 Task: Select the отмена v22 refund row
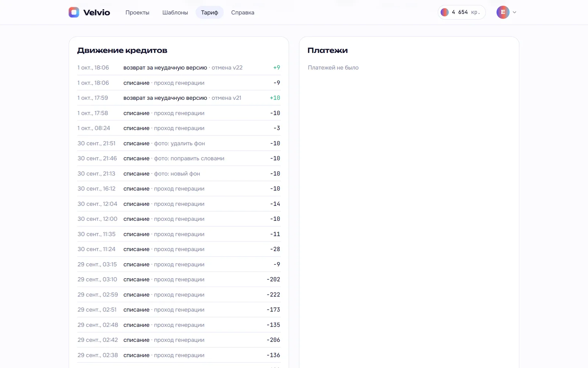pos(179,68)
